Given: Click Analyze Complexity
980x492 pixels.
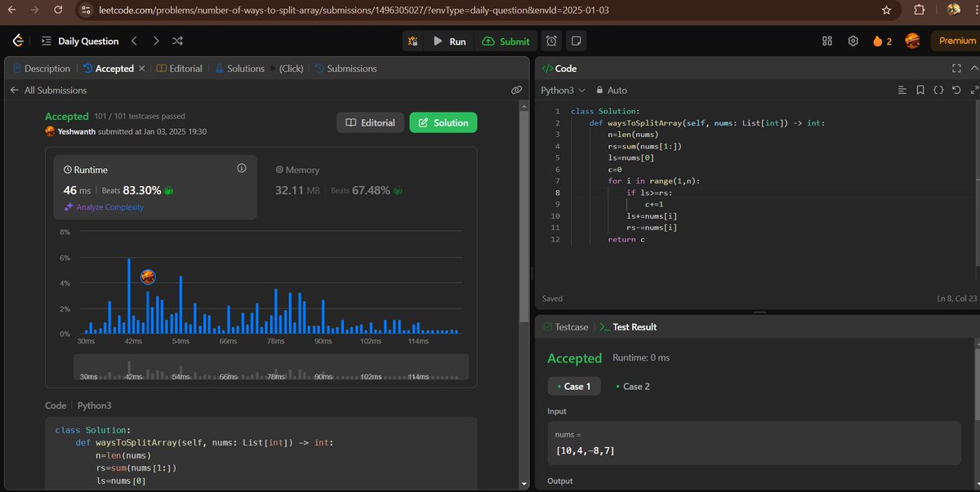Looking at the screenshot, I should click(x=104, y=207).
